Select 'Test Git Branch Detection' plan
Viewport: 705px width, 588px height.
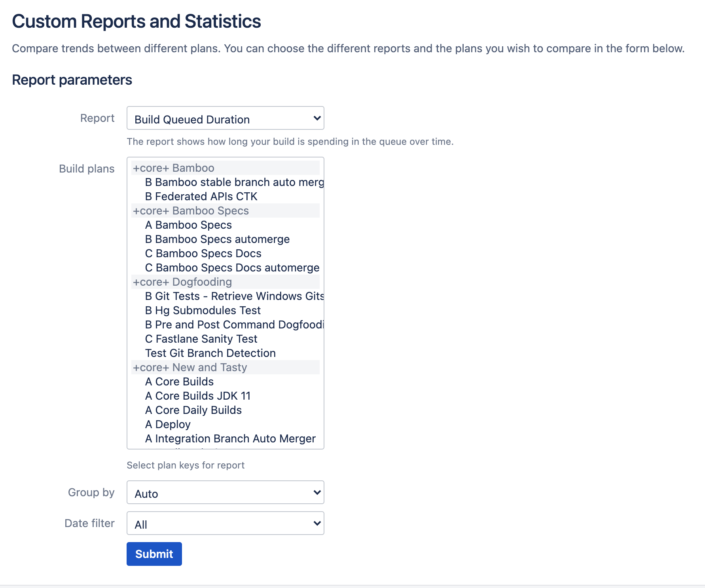tap(210, 353)
